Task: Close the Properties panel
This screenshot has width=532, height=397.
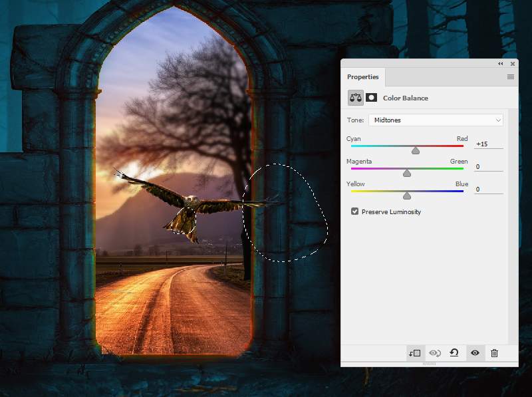Action: point(512,63)
